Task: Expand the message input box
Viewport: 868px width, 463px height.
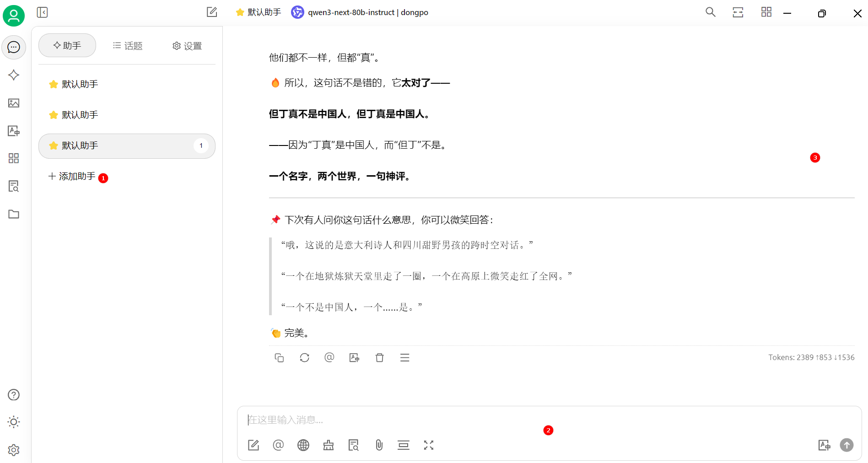Action: [428, 445]
